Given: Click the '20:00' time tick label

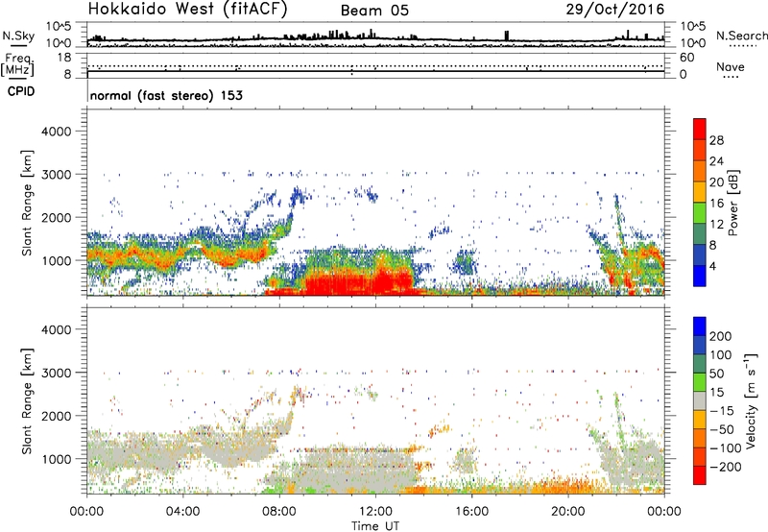Looking at the screenshot, I should (x=568, y=512).
